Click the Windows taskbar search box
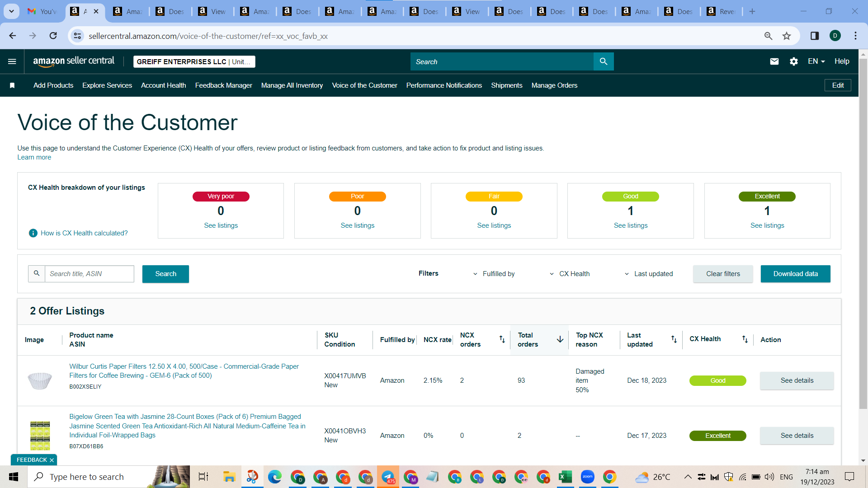 pyautogui.click(x=108, y=477)
